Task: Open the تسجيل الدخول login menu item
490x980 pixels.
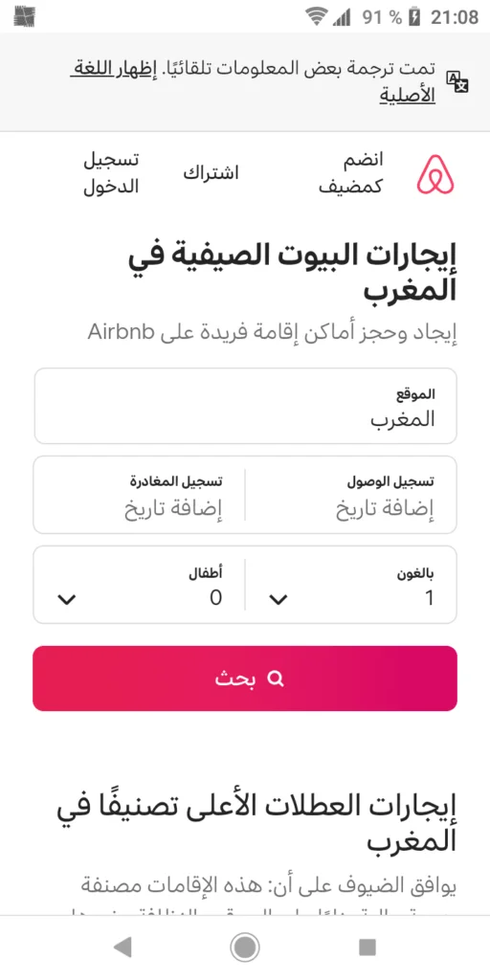Action: coord(111,173)
